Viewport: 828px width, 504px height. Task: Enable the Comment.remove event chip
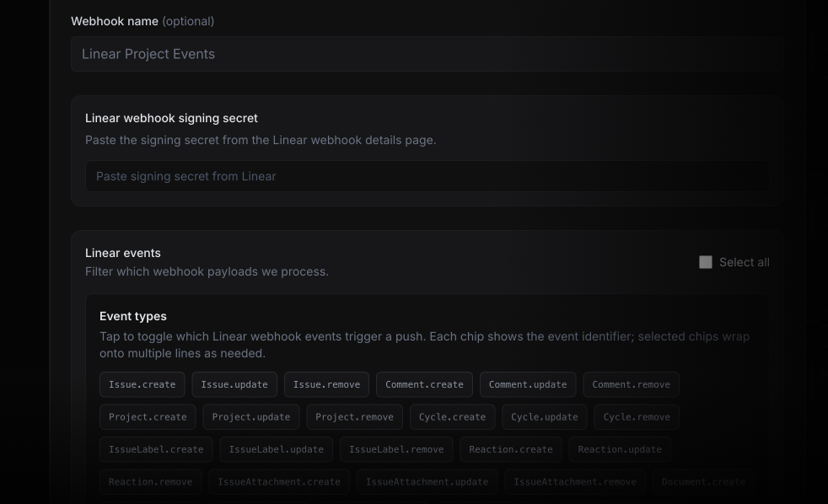pyautogui.click(x=631, y=384)
